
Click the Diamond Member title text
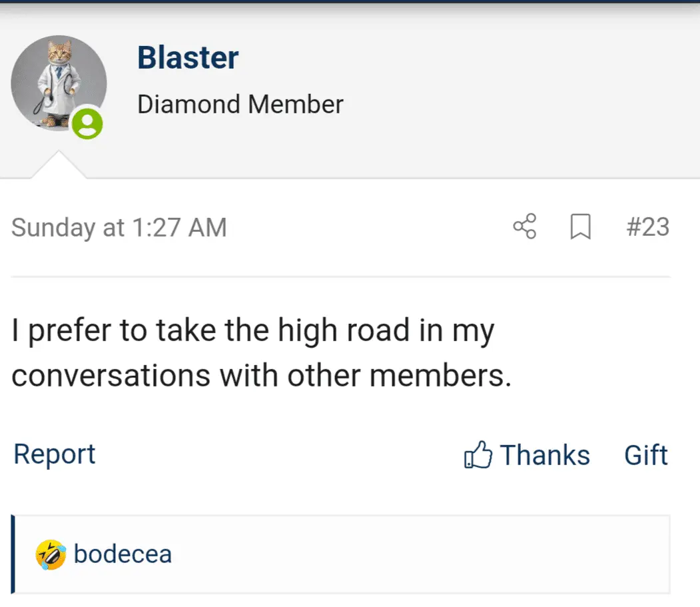tap(240, 105)
